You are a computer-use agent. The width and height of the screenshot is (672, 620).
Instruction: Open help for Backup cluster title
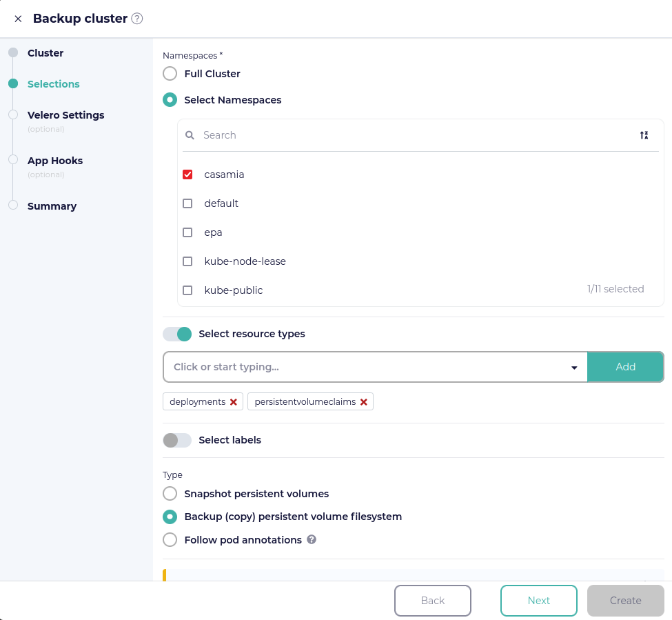(x=136, y=19)
